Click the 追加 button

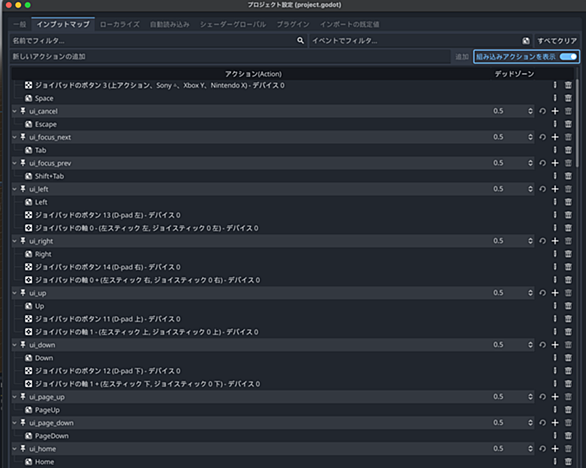coord(462,57)
